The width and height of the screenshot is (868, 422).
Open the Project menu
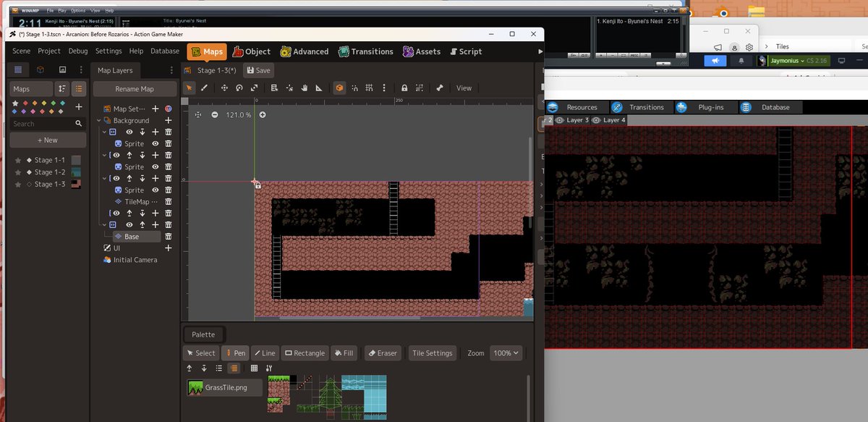[x=49, y=51]
